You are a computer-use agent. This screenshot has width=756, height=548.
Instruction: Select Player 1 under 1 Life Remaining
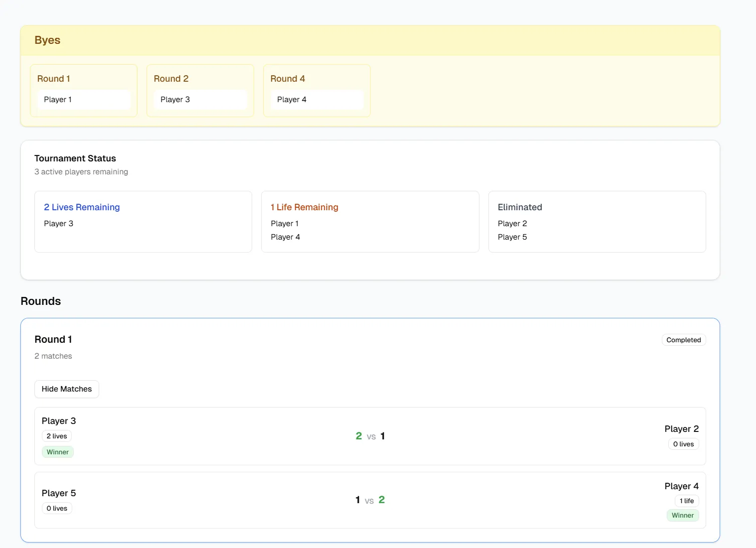coord(285,224)
